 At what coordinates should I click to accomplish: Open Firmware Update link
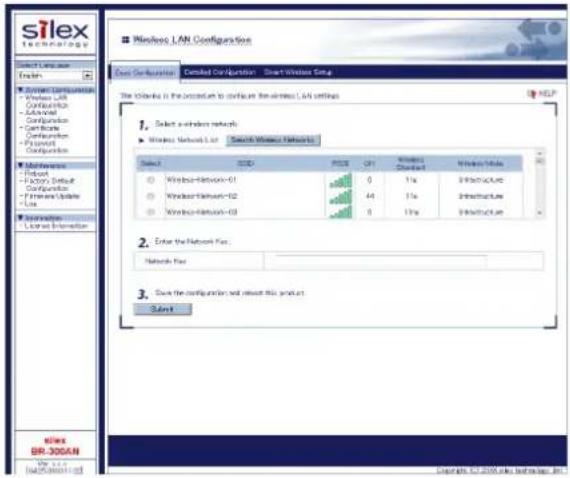[x=52, y=196]
